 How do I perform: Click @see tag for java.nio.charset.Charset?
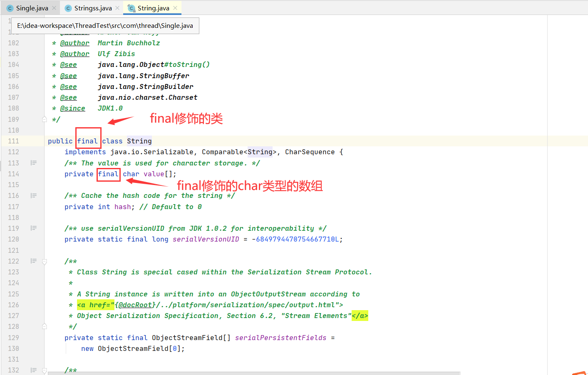[69, 97]
